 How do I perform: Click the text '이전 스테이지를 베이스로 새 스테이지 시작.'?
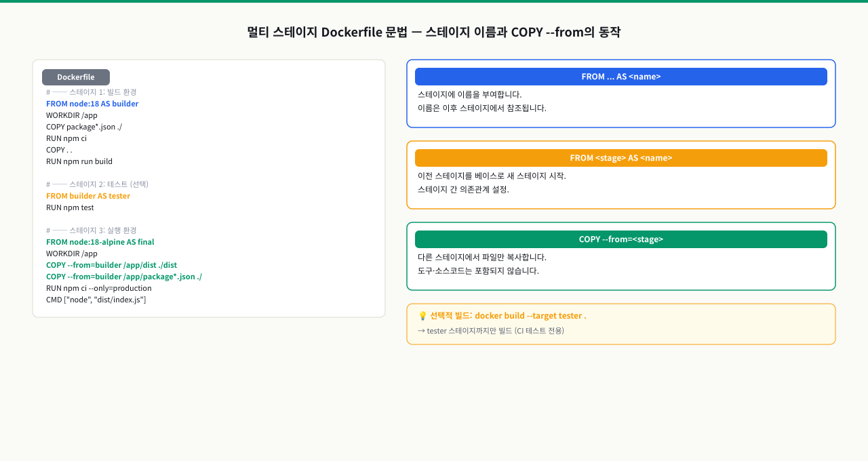pos(492,176)
